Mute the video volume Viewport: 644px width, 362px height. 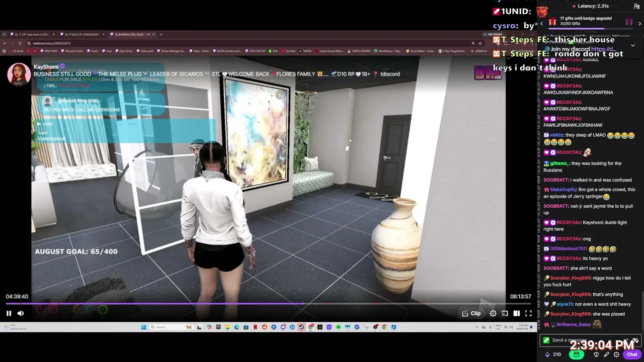pos(21,313)
